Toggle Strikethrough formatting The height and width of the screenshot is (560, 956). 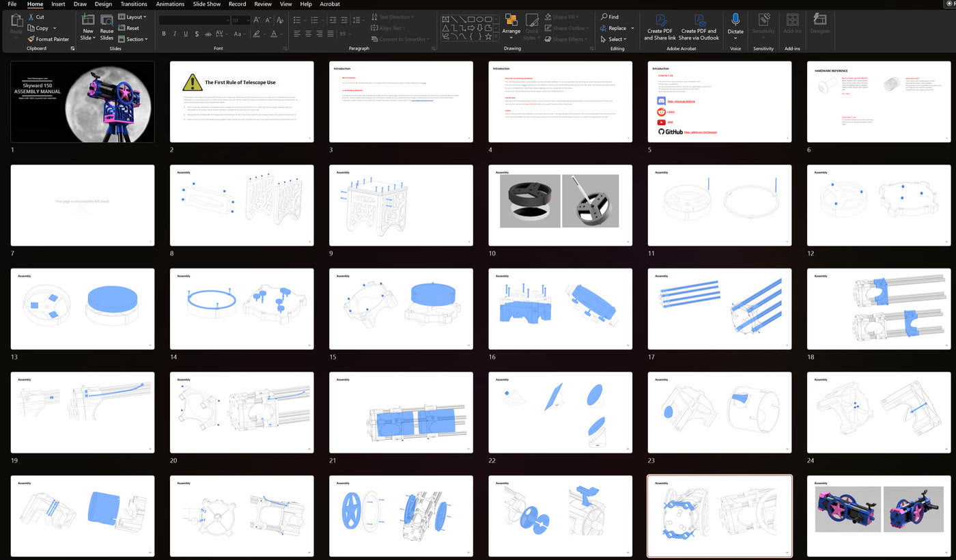point(208,33)
